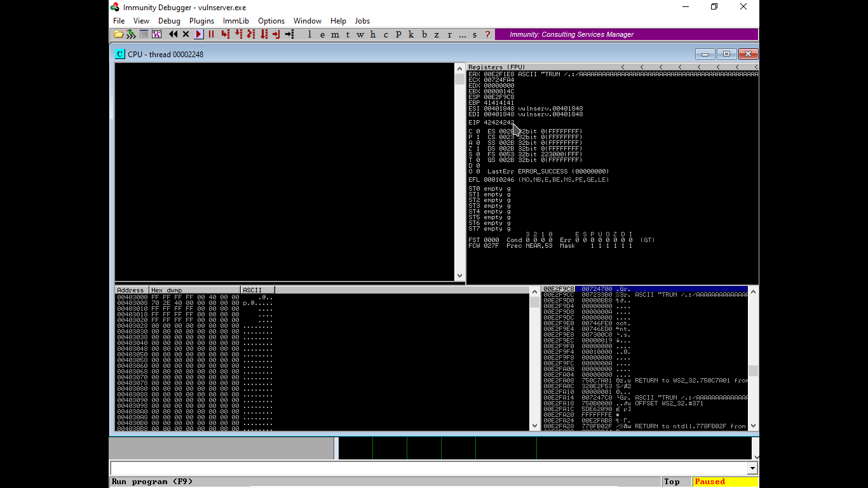Open the View menu
This screenshot has width=868, height=488.
coord(141,21)
